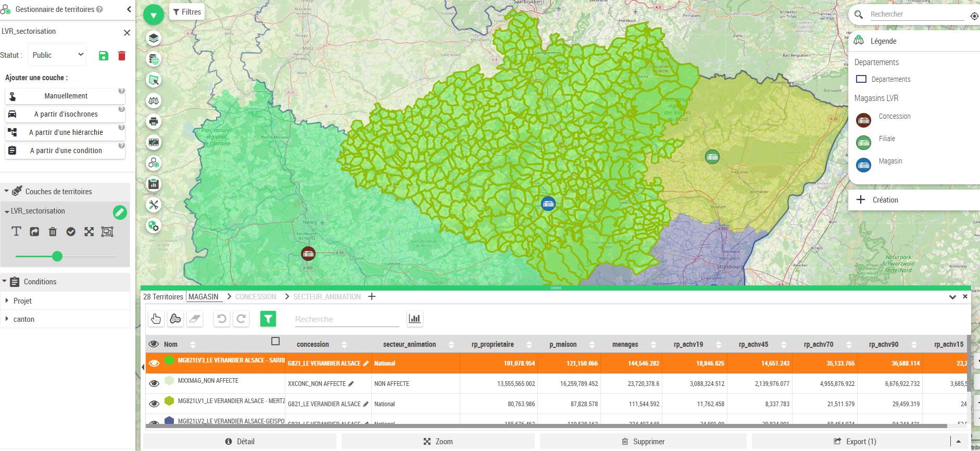Viewport: 980px width, 451px height.
Task: Click the red delete trash icon
Action: [x=122, y=56]
